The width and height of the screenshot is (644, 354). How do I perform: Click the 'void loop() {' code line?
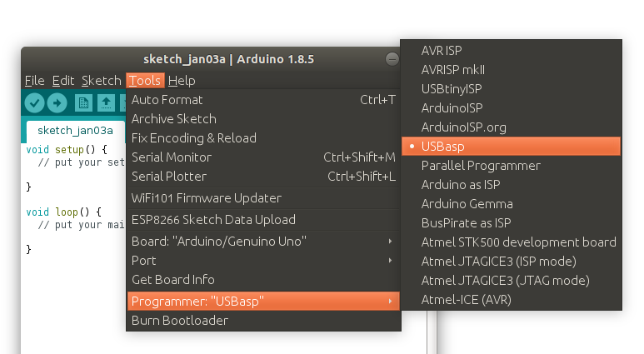click(x=63, y=212)
